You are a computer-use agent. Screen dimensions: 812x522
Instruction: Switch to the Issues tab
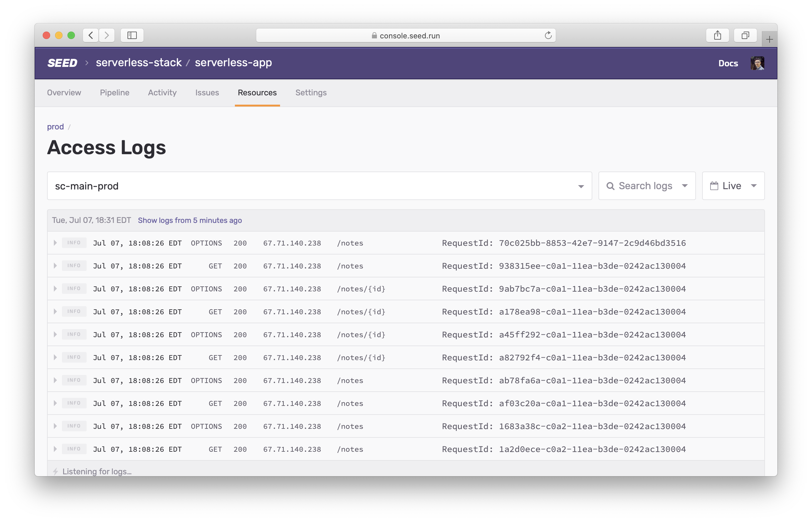tap(207, 93)
